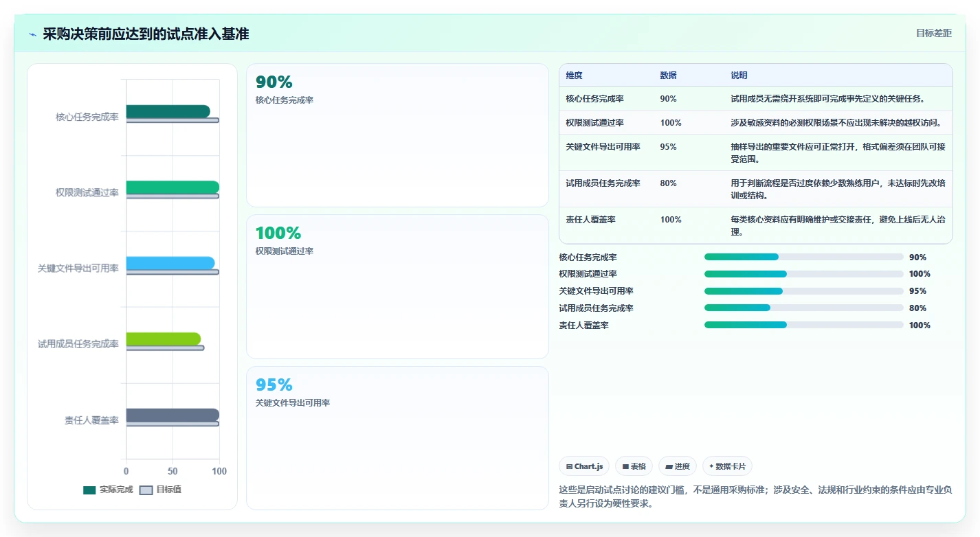Click the 90% value beside the progress bars
This screenshot has width=980, height=537.
pyautogui.click(x=917, y=258)
